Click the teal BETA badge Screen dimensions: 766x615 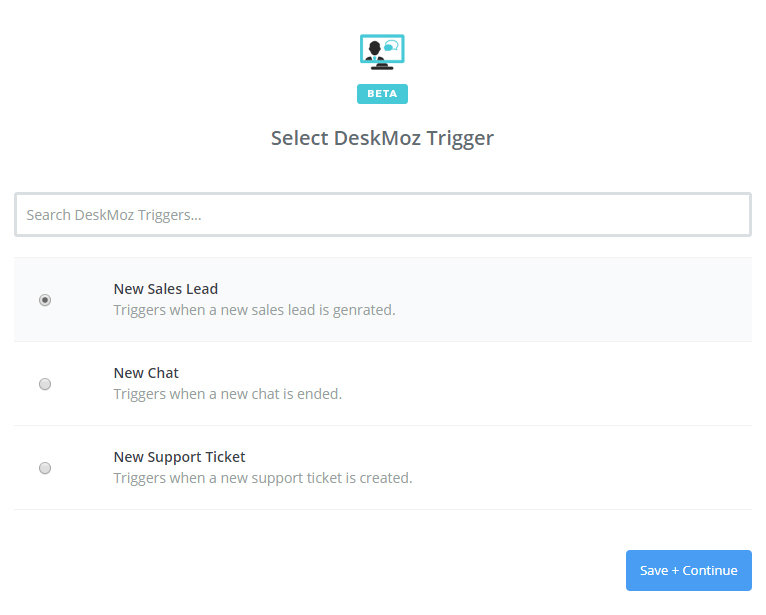click(x=382, y=94)
